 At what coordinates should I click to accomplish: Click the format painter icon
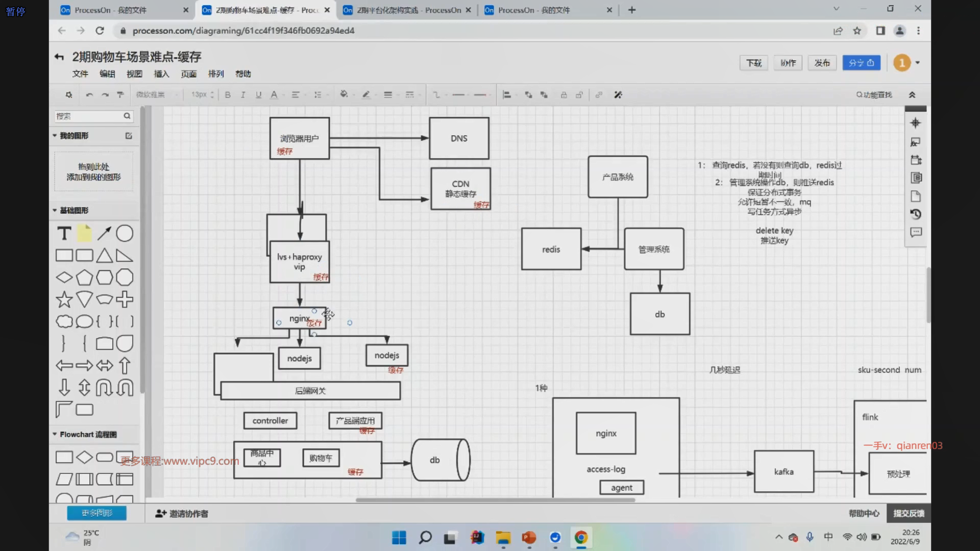[120, 95]
